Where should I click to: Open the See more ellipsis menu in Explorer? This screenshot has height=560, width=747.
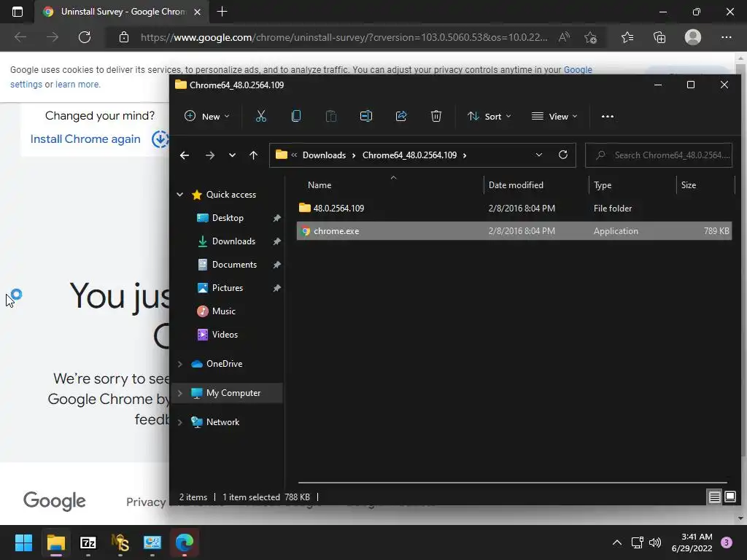point(608,116)
